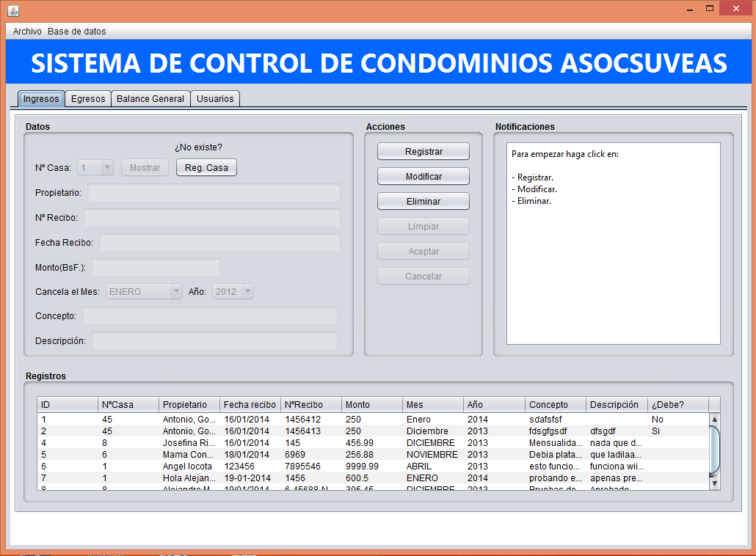This screenshot has height=556, width=756.
Task: Maximize the application window
Action: click(x=710, y=9)
